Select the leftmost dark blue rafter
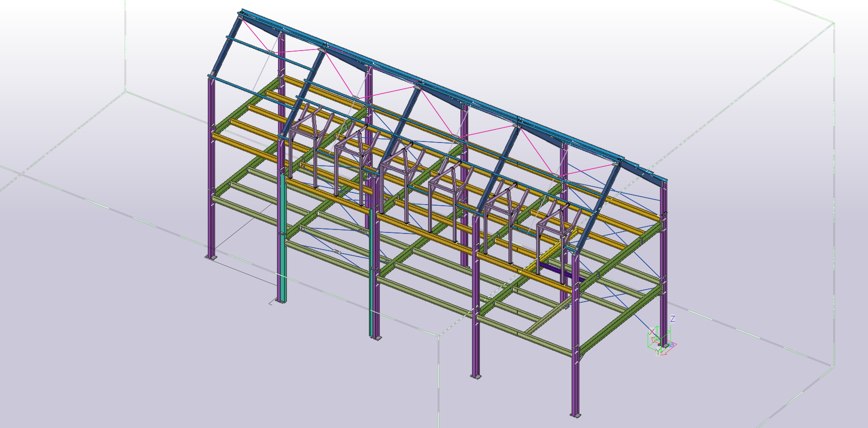This screenshot has width=868, height=428. pyautogui.click(x=225, y=46)
